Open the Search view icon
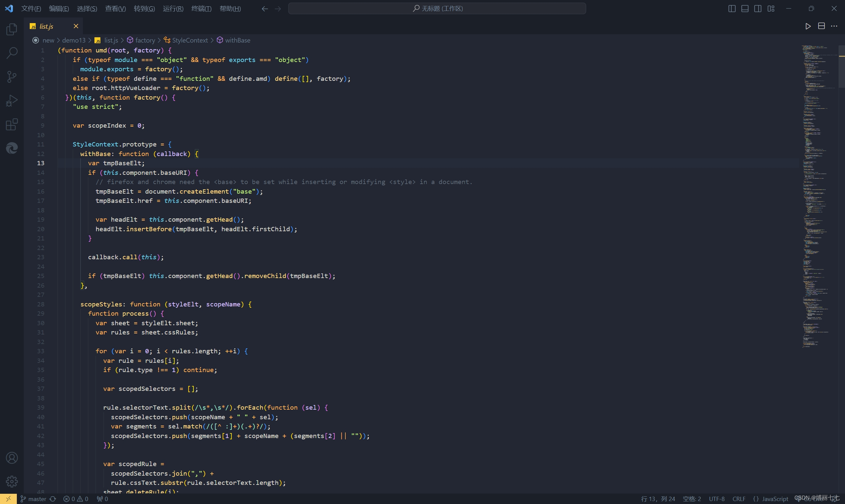Image resolution: width=845 pixels, height=504 pixels. click(x=12, y=53)
